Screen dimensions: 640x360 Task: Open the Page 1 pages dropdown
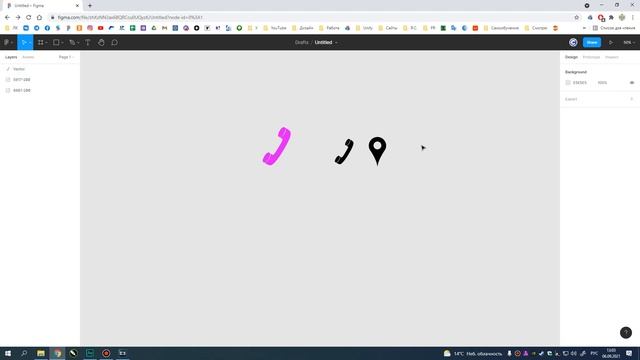coord(66,57)
